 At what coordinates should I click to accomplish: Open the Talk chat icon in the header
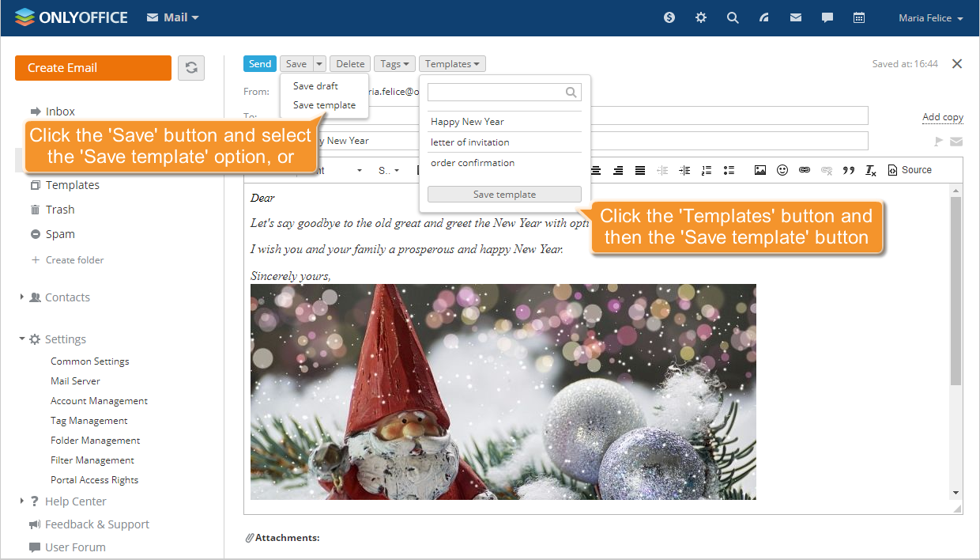coord(827,17)
